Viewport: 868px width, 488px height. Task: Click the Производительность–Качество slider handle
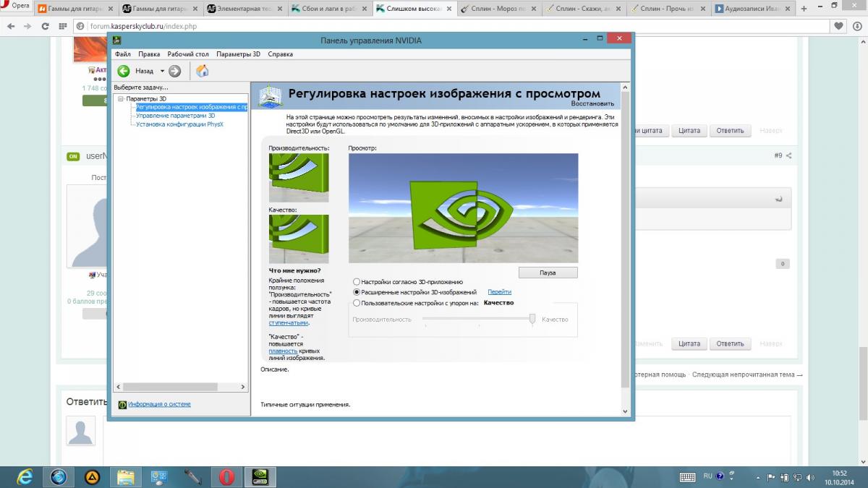click(x=532, y=319)
